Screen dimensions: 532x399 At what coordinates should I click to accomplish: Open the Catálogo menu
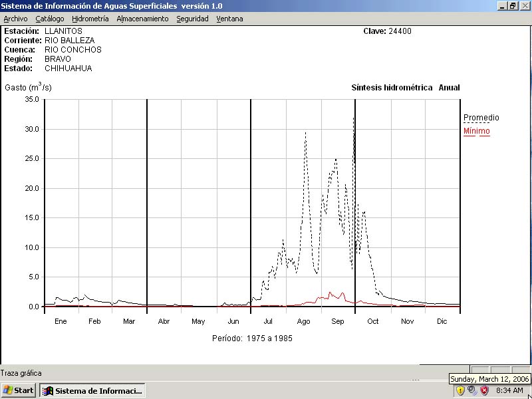click(50, 19)
